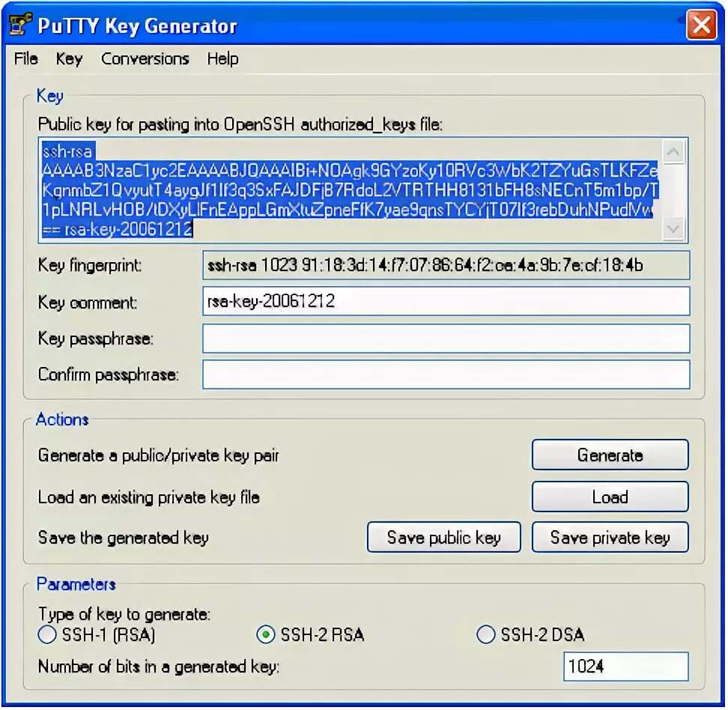Click the 'Actions' group heading
Screen dimensions: 728x710
[62, 419]
